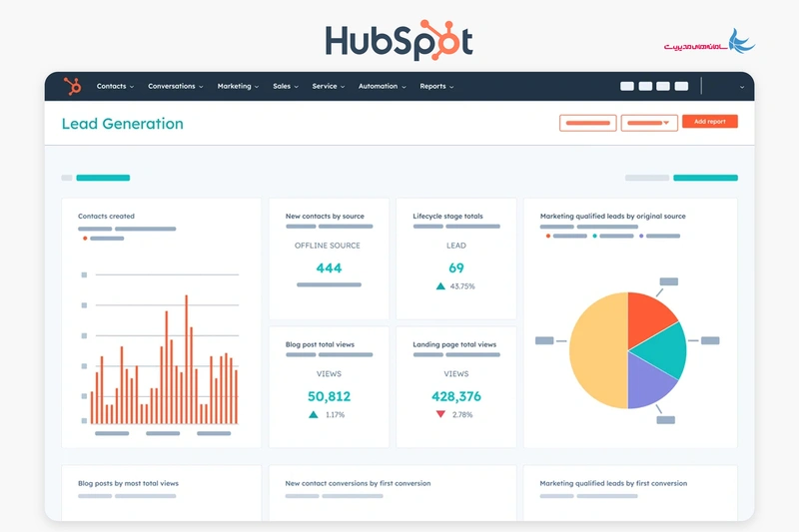Open the Marketing menu
The width and height of the screenshot is (799, 532).
click(x=238, y=86)
